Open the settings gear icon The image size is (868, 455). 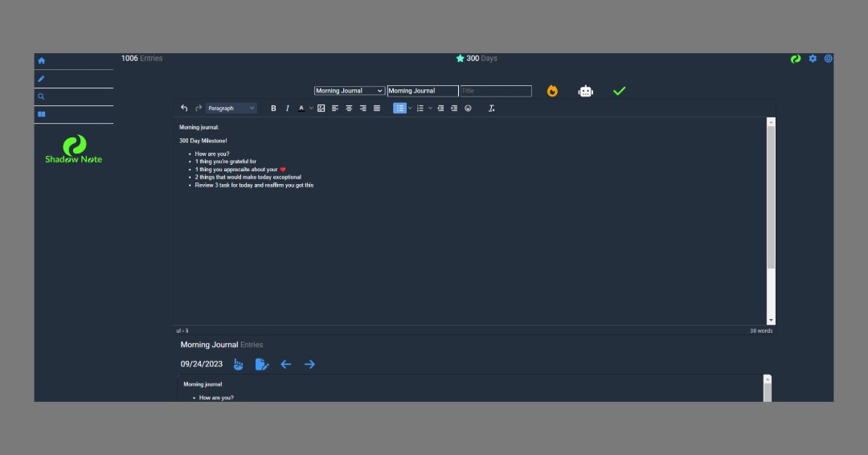coord(813,59)
